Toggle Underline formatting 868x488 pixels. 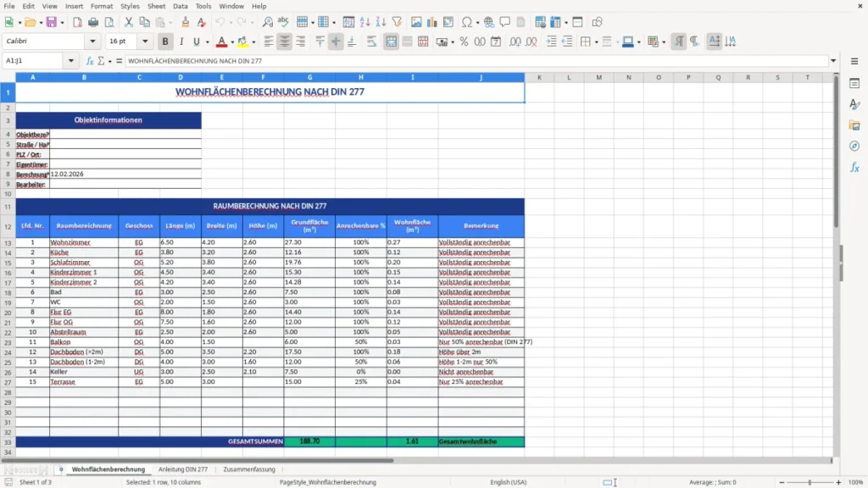(196, 42)
